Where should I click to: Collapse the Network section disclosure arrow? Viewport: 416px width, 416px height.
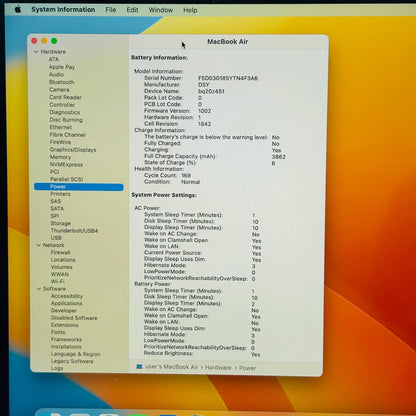click(38, 245)
